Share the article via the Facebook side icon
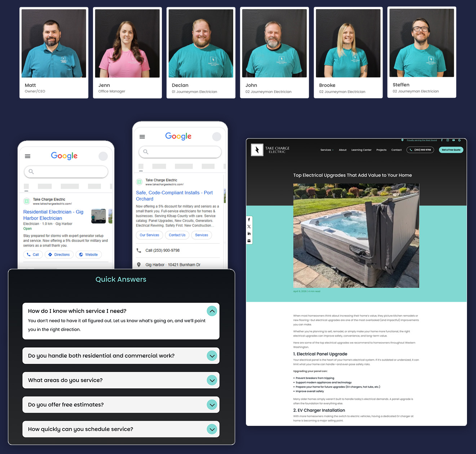This screenshot has width=476, height=454. click(x=249, y=220)
